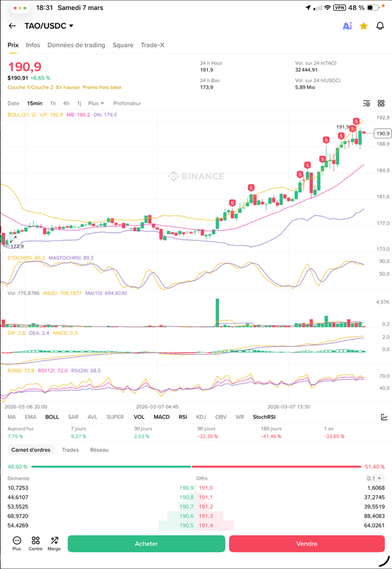Select bid price 190,5 in order book
Viewport: 392px width, 569px height.
[187, 525]
